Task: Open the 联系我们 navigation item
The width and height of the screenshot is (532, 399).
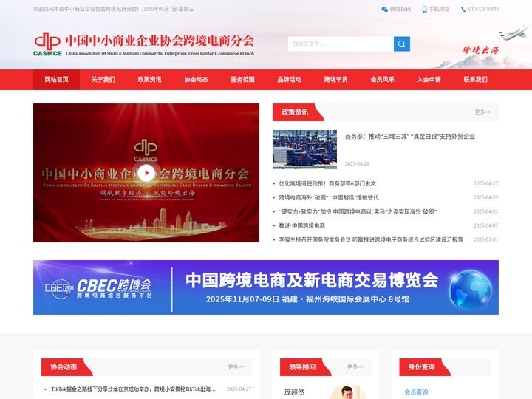Action: [x=475, y=79]
